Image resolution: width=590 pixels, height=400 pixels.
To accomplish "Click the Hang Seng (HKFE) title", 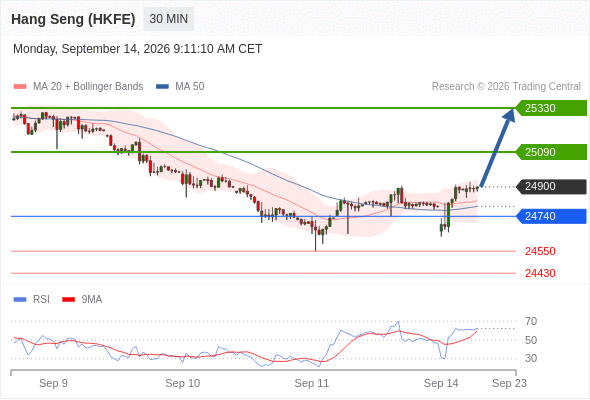I will [x=73, y=19].
